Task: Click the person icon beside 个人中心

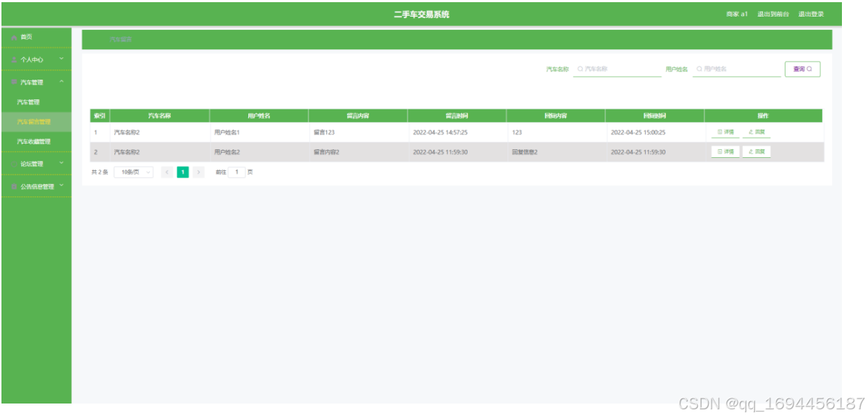Action: 14,60
